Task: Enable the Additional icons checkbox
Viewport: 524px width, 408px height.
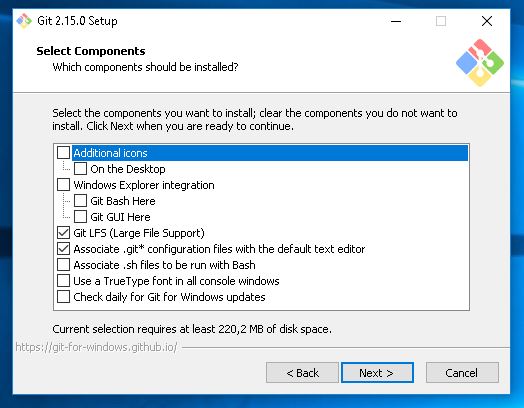Action: coord(63,153)
